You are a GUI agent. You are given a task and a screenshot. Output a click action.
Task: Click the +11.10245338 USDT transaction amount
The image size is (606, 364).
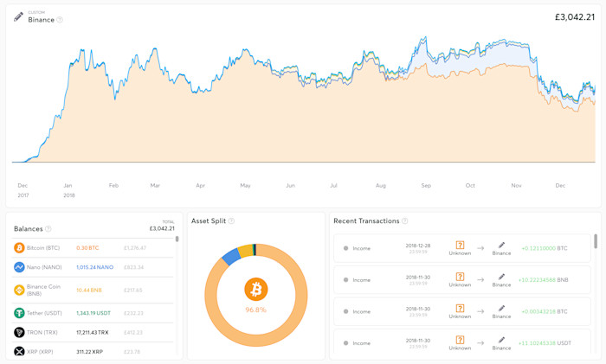545,343
